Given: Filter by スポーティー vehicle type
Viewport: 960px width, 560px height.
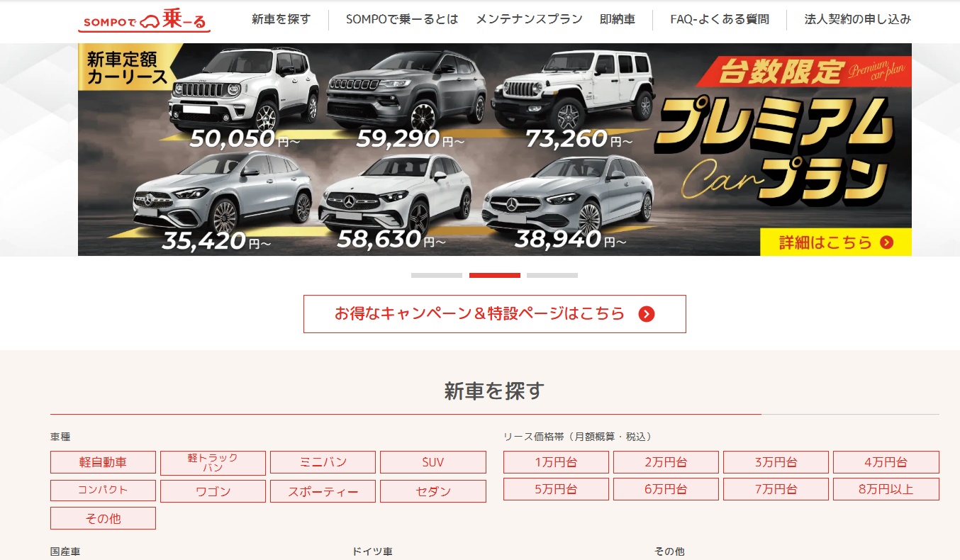Looking at the screenshot, I should (323, 491).
